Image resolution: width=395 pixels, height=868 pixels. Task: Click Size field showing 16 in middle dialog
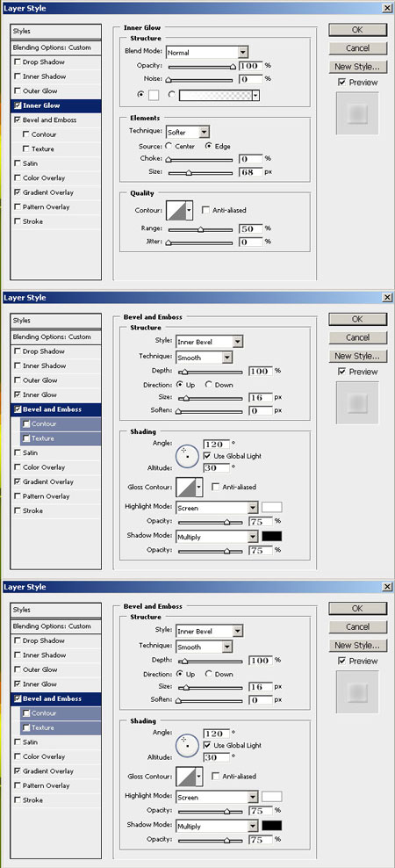point(261,397)
